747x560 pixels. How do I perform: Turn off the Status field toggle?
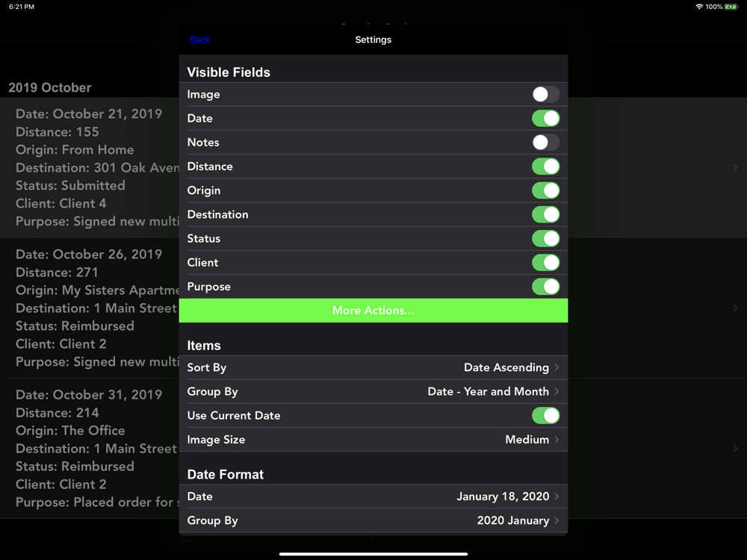coord(545,239)
